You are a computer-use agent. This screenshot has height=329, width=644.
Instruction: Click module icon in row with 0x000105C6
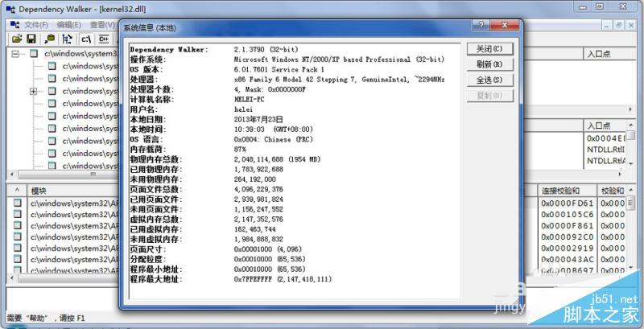[17, 214]
